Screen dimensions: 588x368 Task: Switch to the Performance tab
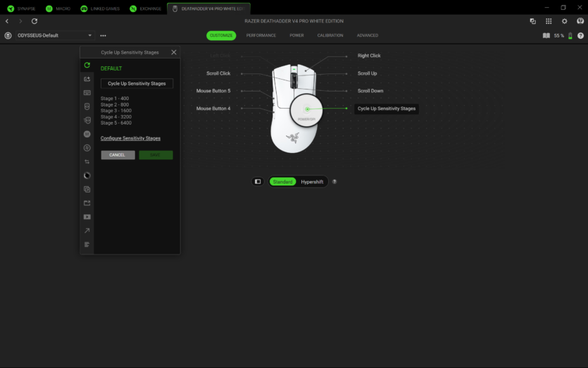point(261,35)
